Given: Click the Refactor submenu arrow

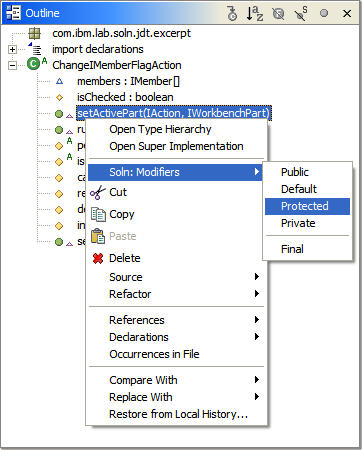Looking at the screenshot, I should (x=256, y=293).
